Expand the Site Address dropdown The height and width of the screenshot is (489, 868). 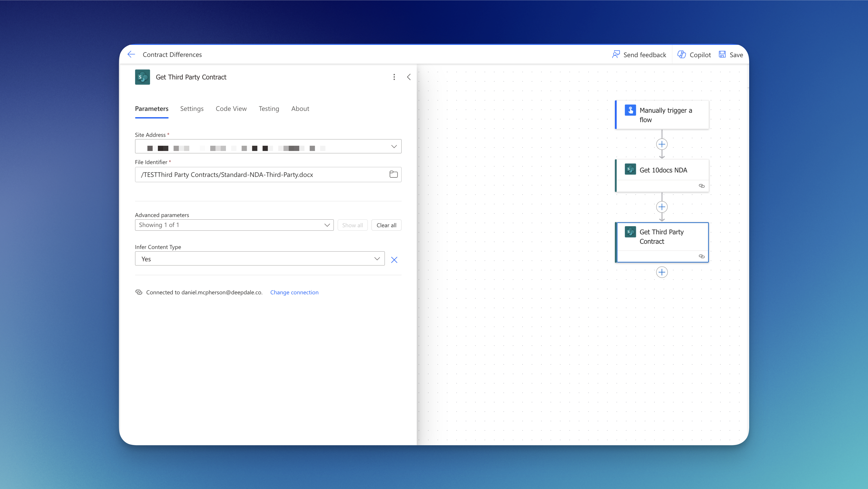coord(394,146)
